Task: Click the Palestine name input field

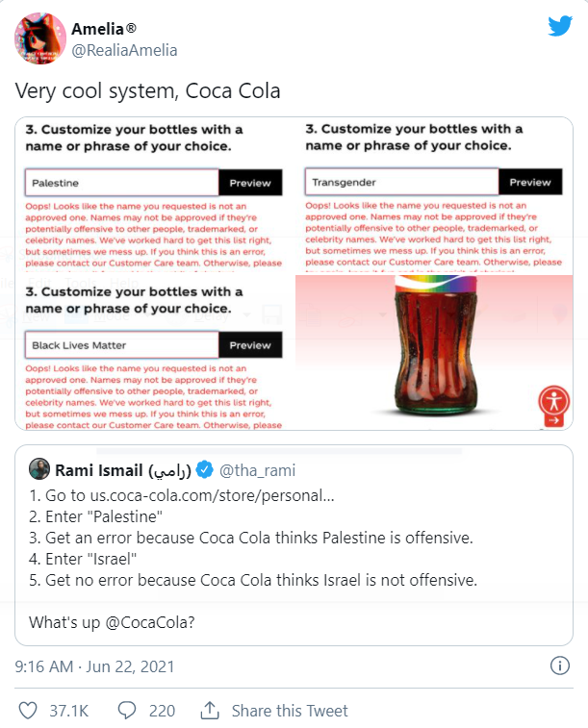Action: [121, 183]
